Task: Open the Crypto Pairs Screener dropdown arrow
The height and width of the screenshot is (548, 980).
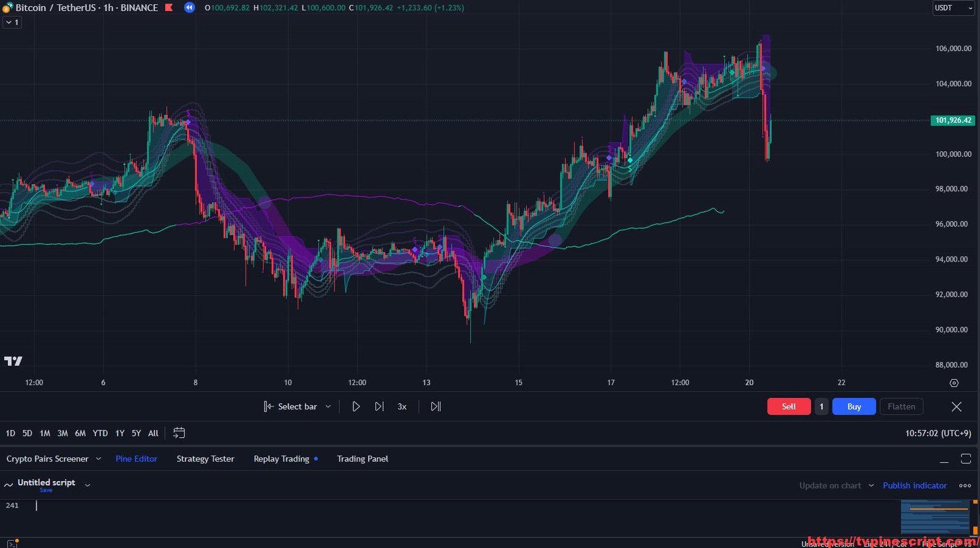Action: pos(98,459)
